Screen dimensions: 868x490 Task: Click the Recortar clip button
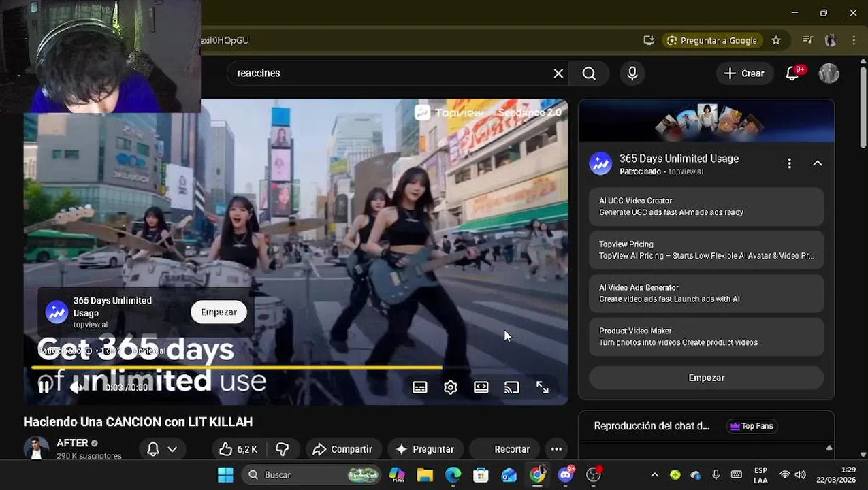504,449
